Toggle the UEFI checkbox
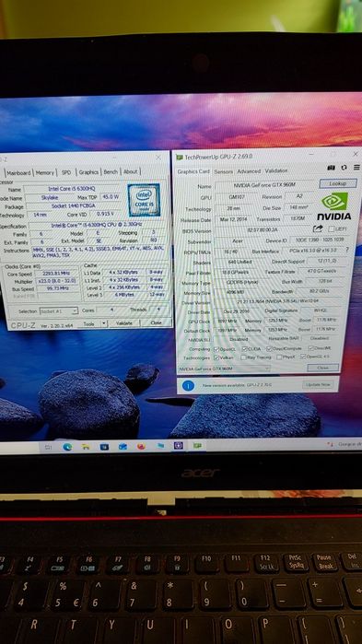 click(x=331, y=228)
